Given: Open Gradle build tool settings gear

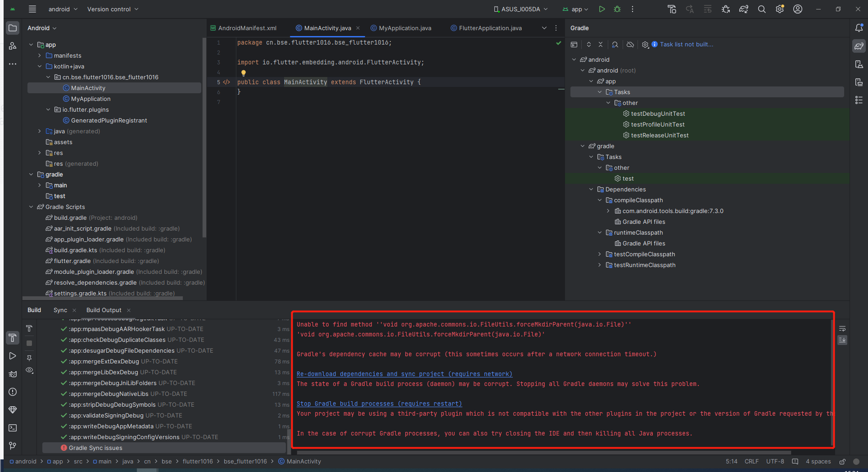Looking at the screenshot, I should [x=645, y=45].
